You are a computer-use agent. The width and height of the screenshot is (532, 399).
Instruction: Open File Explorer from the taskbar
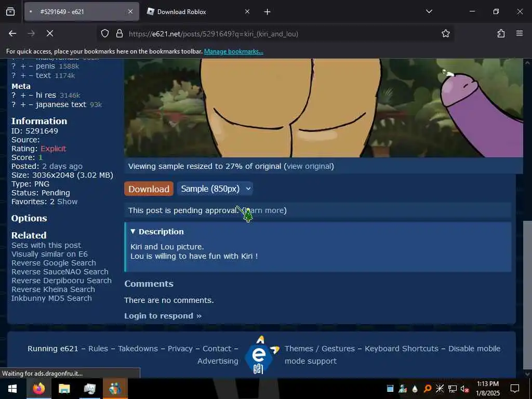point(64,389)
